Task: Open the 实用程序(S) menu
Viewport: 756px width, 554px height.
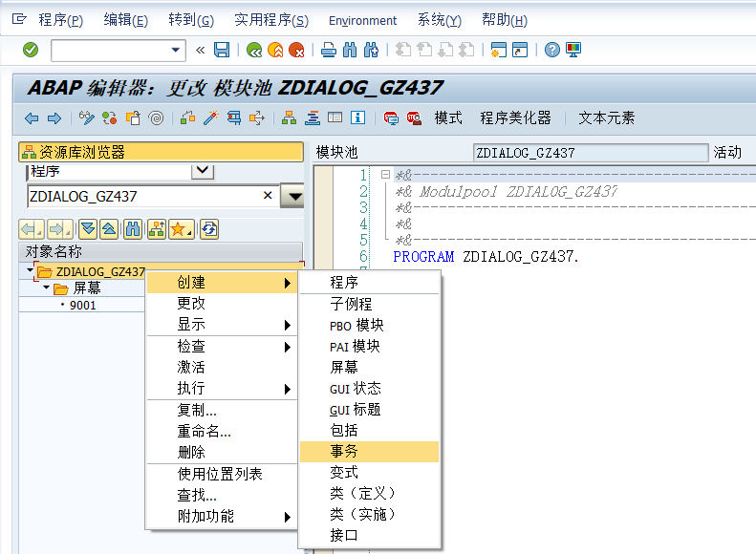Action: 271,20
